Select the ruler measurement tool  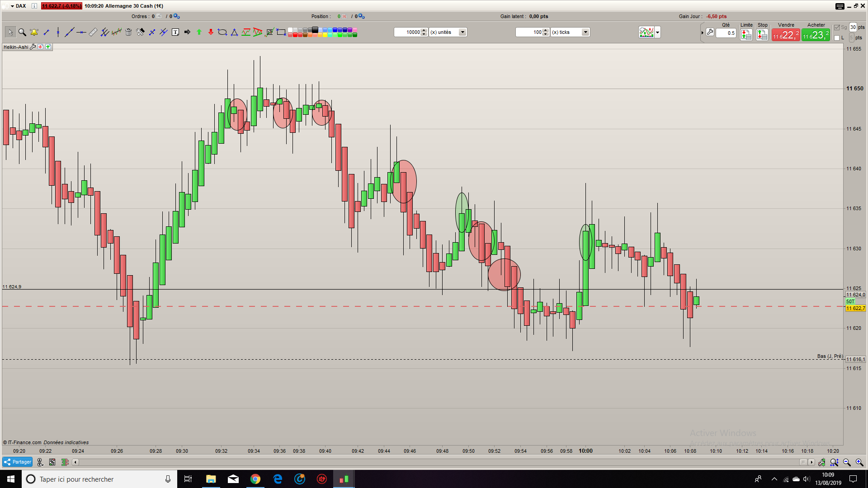[93, 32]
